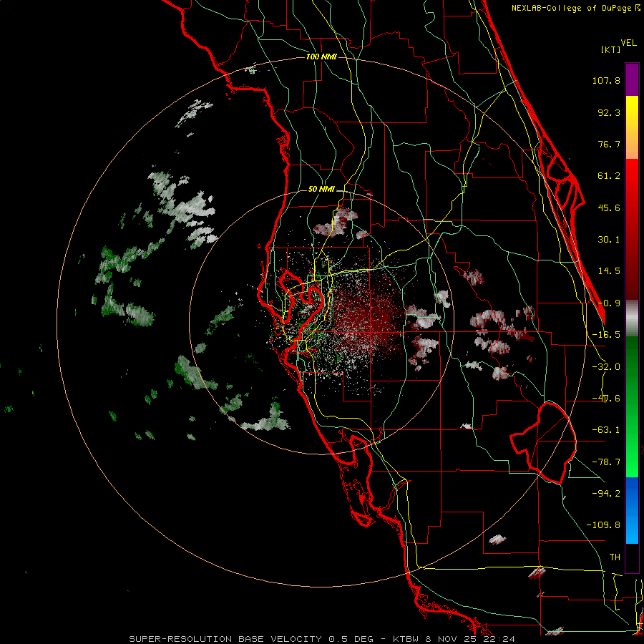644x644 pixels.
Task: Click the VEL legend heading
Action: [x=628, y=42]
